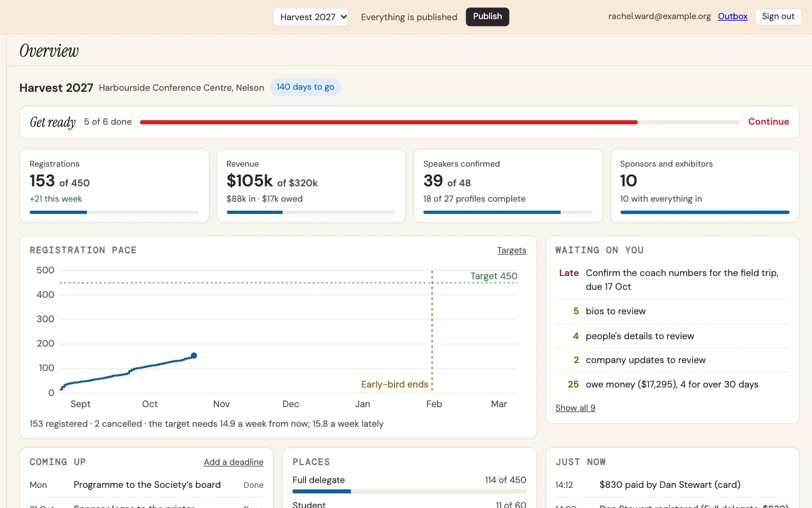Click Harbourside Conference Centre, Nelson venue text
The image size is (812, 508).
click(181, 88)
